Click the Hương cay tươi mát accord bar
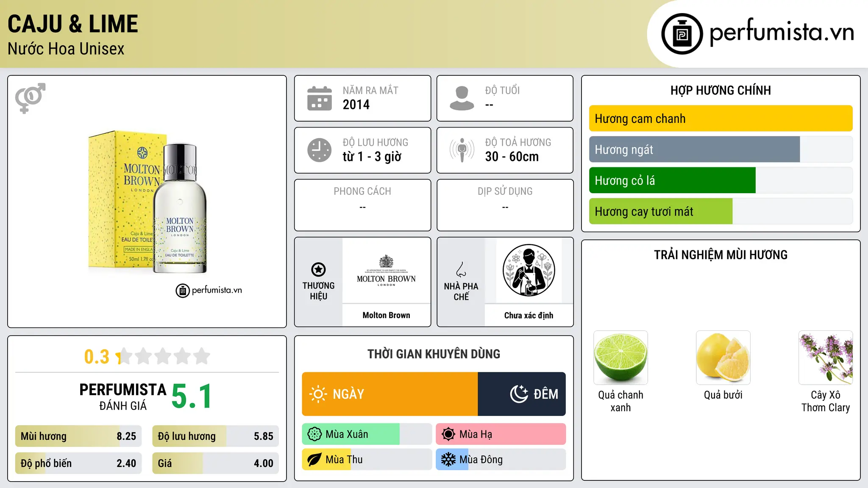This screenshot has width=868, height=488. tap(721, 211)
